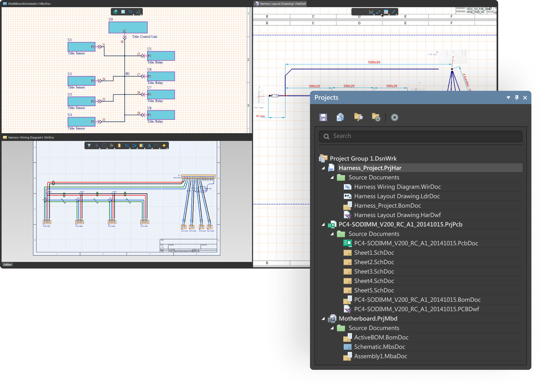The width and height of the screenshot is (548, 392).
Task: Open Harness Wiring Diagram.WirDoc document
Action: point(397,187)
